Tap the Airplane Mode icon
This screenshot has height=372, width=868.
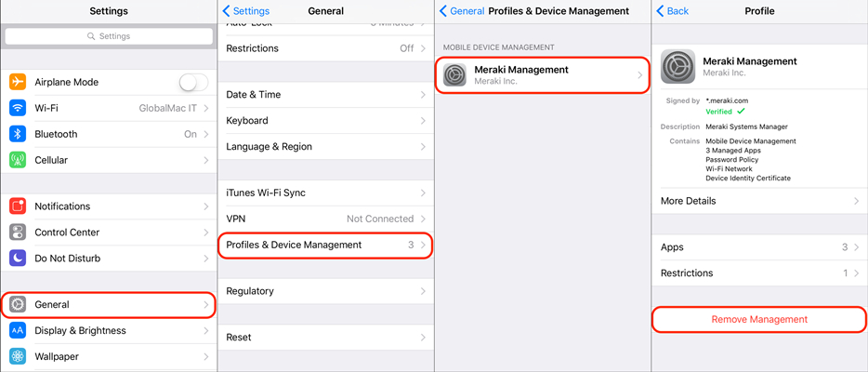(18, 82)
